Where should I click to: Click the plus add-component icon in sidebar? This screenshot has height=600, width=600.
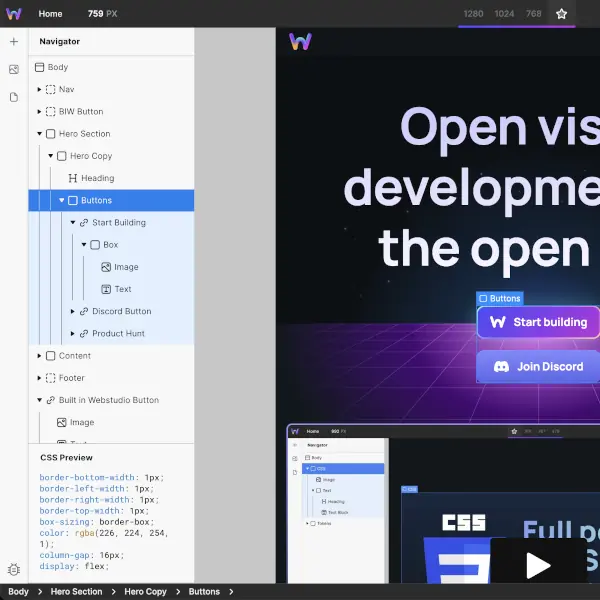(x=14, y=41)
